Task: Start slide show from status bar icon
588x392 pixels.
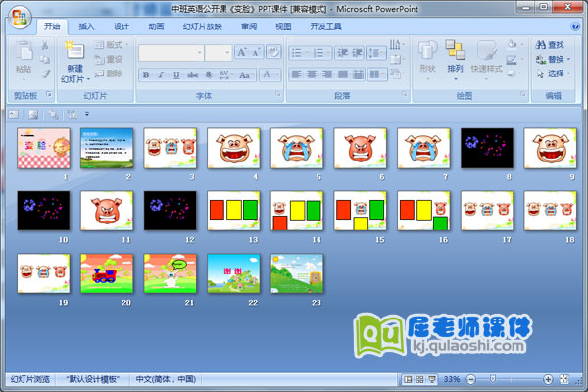Action: (432, 379)
